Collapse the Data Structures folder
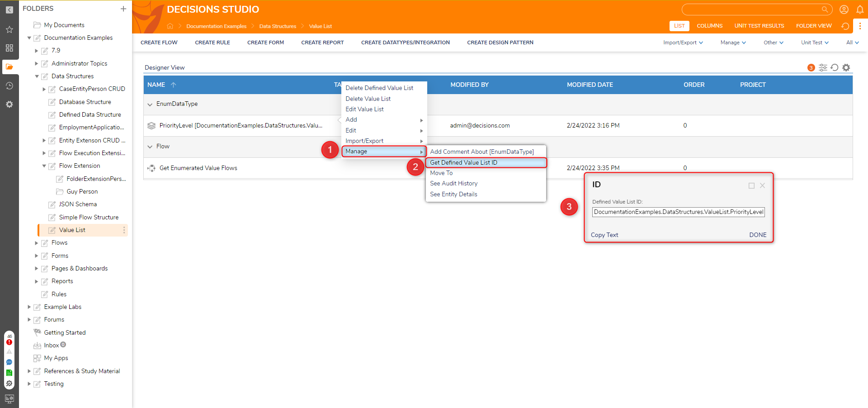Screen dimensions: 868x408 click(x=37, y=76)
